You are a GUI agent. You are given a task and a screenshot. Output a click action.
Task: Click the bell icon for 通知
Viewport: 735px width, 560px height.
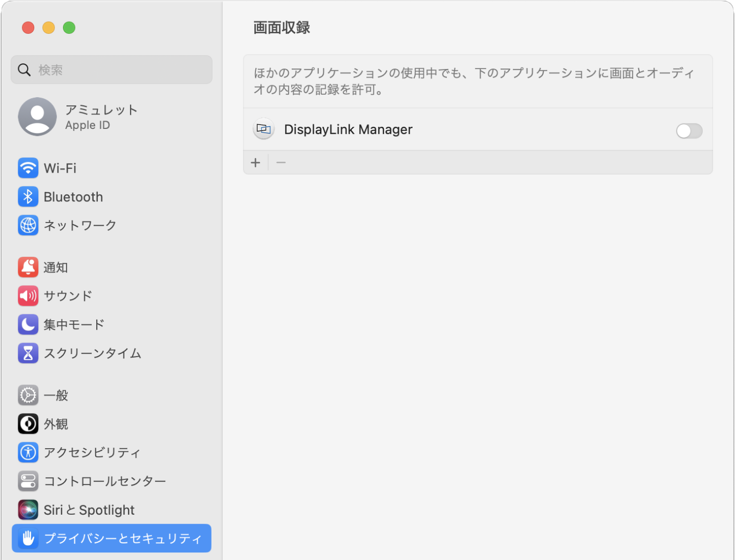(28, 267)
